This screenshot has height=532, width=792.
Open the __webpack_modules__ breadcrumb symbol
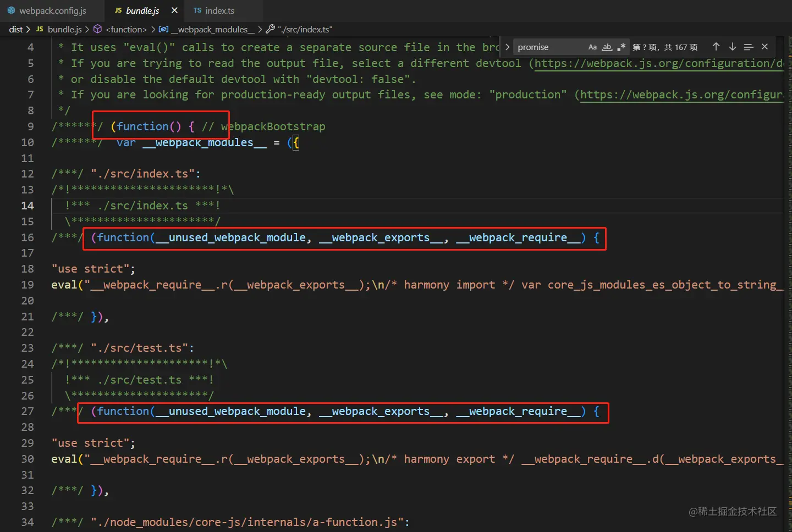click(212, 29)
